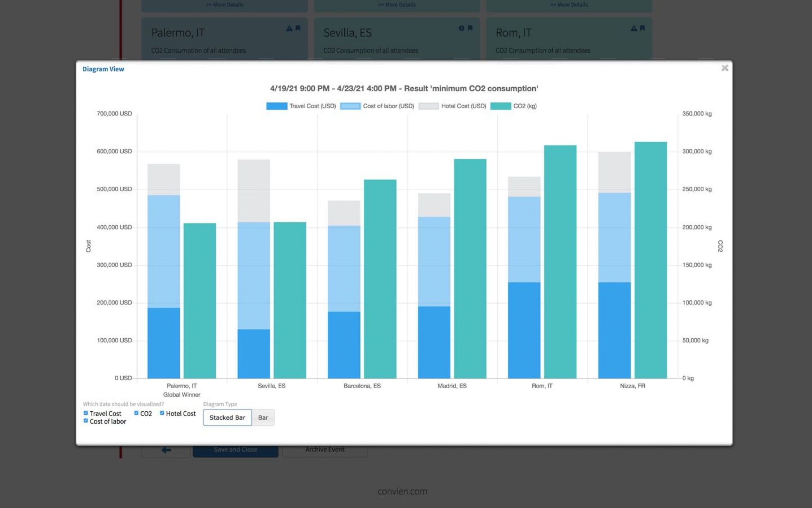
Task: Click the info icon on Sevilla card
Action: pyautogui.click(x=461, y=28)
